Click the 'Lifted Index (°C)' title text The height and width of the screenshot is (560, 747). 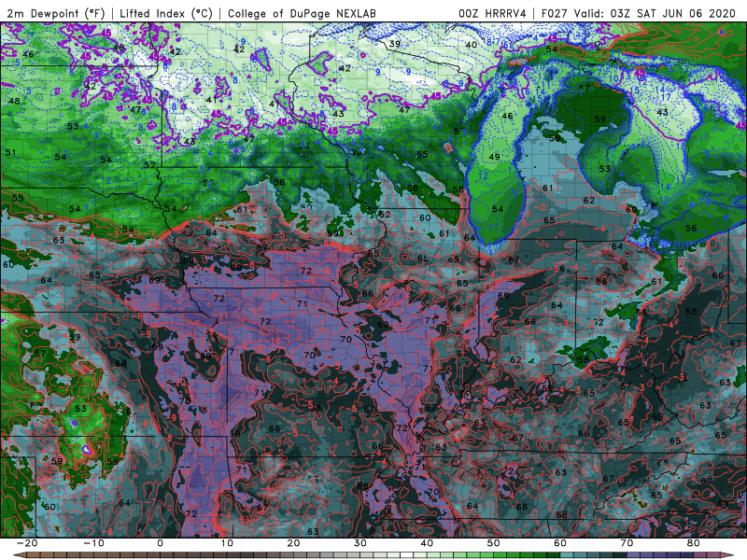[x=166, y=14]
